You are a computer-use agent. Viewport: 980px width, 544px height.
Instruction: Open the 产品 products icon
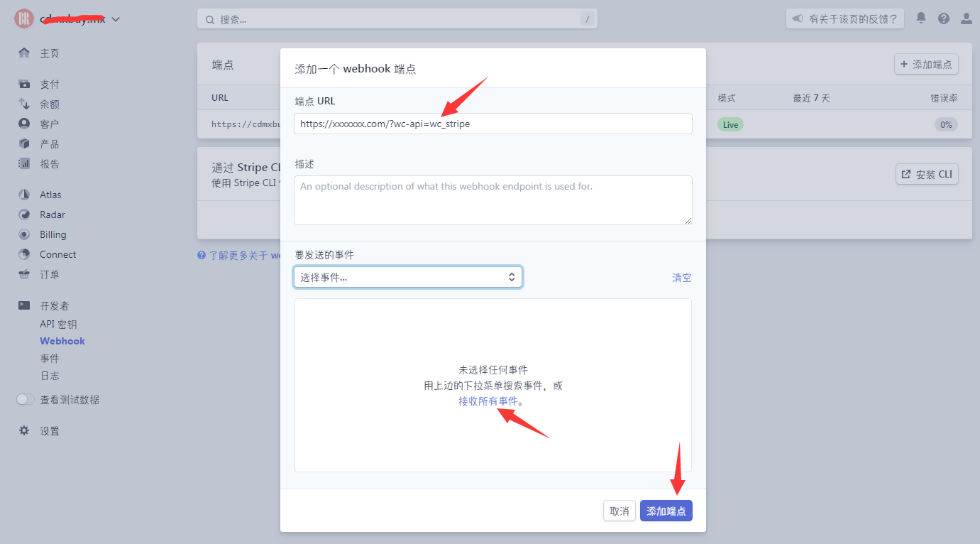(24, 144)
